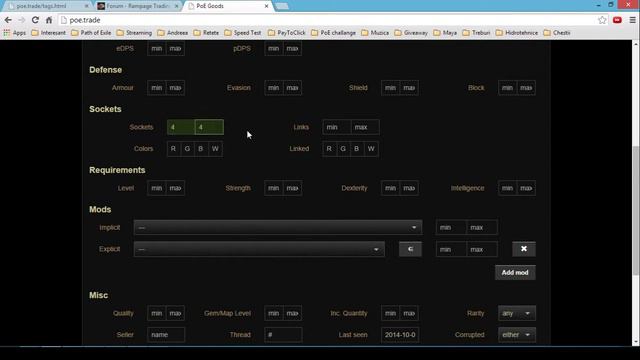Expand the Implicit mod dropdown
This screenshot has height=360, width=640.
pos(278,227)
